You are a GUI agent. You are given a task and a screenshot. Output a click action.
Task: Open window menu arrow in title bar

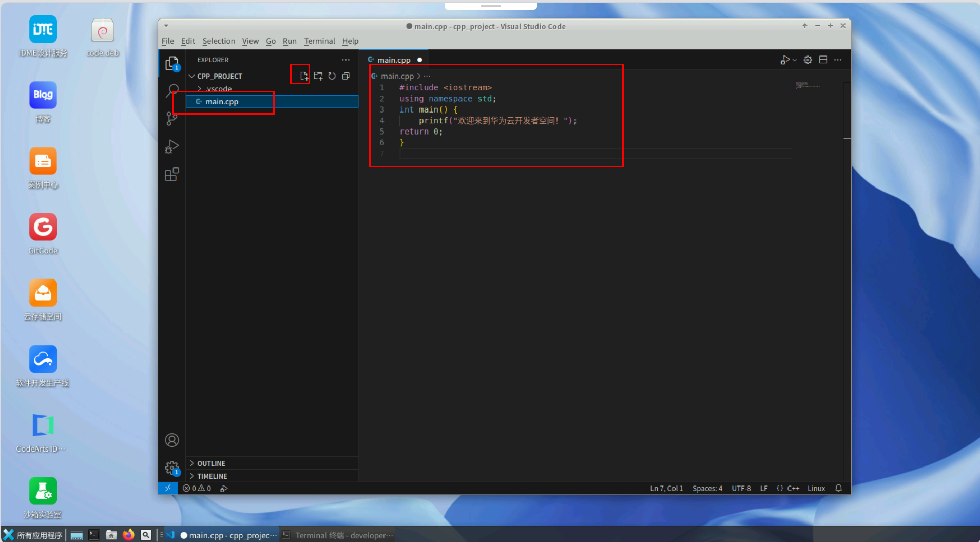click(166, 26)
